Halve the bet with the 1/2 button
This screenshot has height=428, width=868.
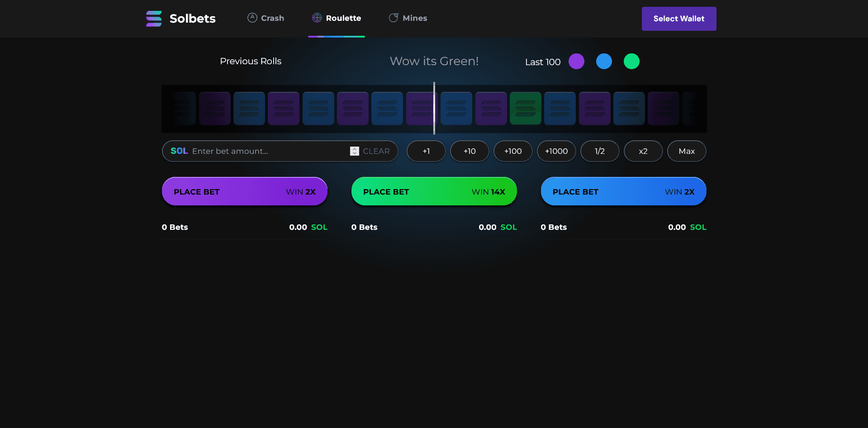tap(600, 151)
